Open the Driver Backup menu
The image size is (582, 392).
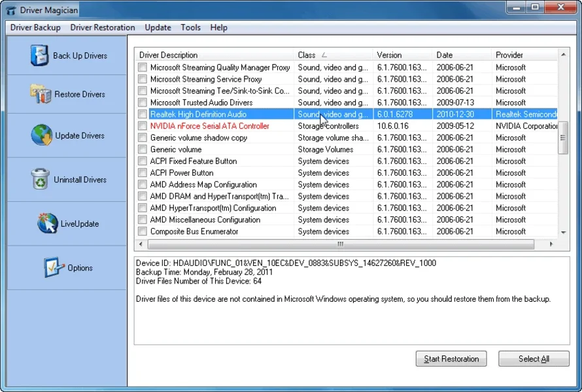(35, 27)
